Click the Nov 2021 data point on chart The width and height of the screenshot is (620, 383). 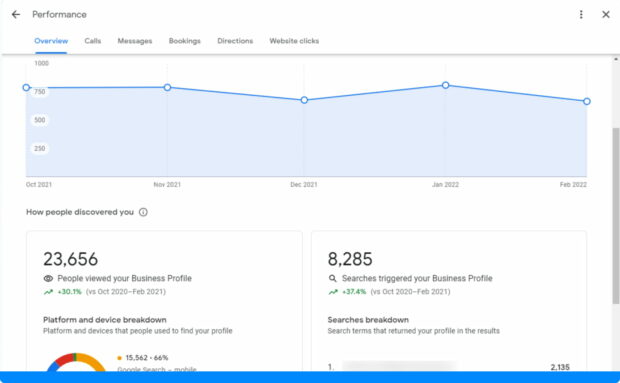tap(167, 87)
